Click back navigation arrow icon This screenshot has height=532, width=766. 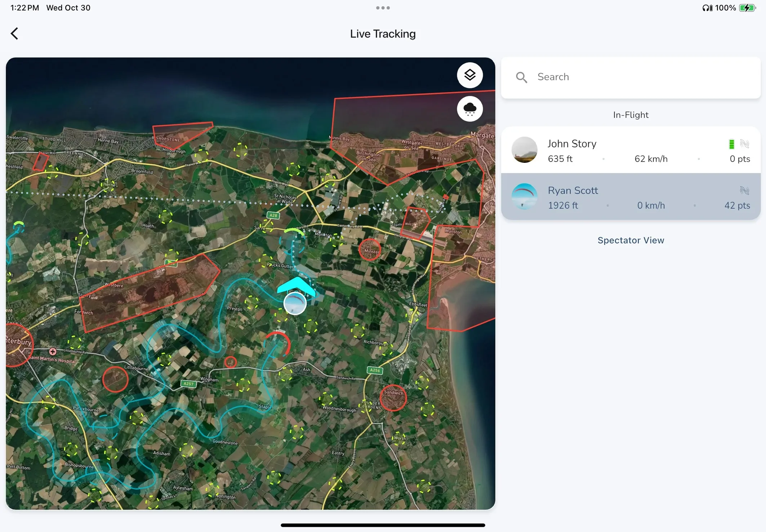tap(14, 33)
